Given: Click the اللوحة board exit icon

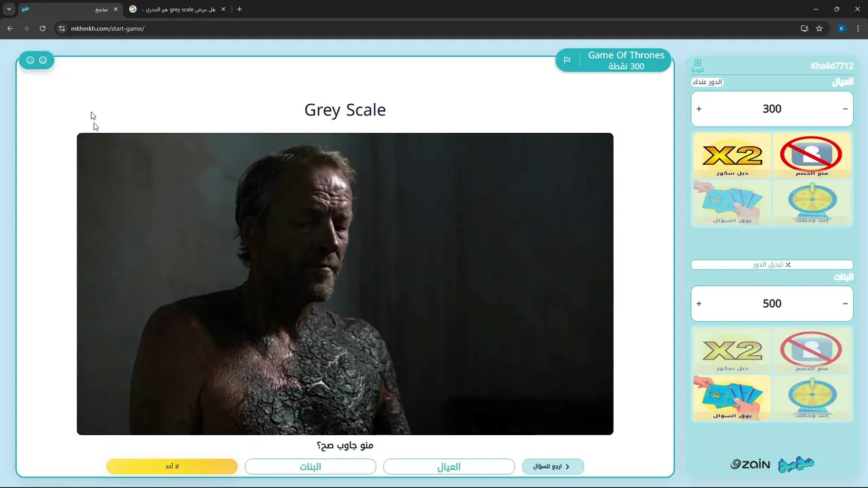Looking at the screenshot, I should click(697, 66).
